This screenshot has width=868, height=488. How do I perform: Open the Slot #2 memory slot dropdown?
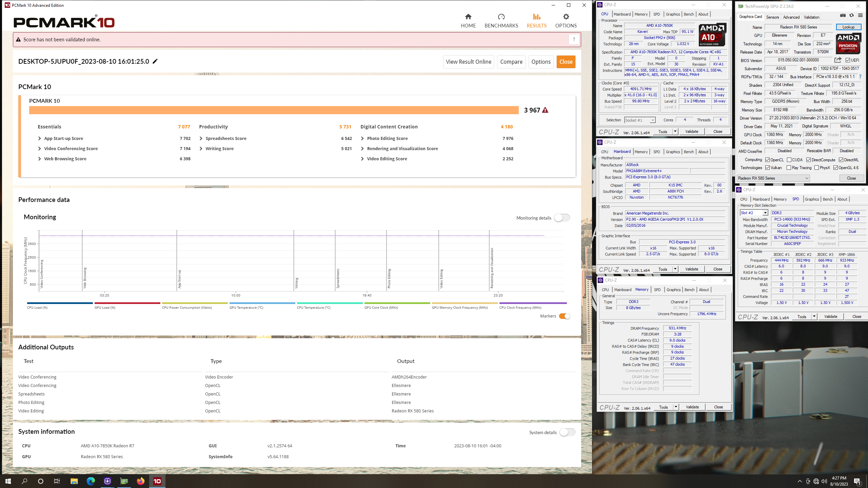[754, 213]
